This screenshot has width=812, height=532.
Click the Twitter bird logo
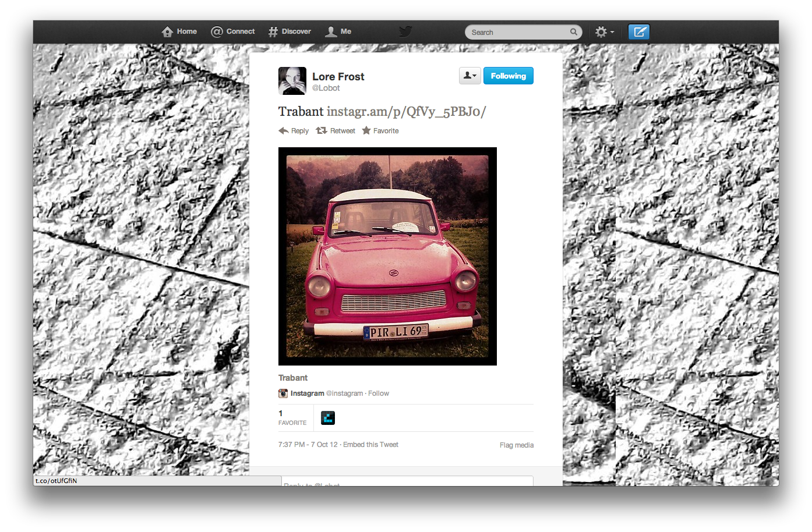(405, 31)
